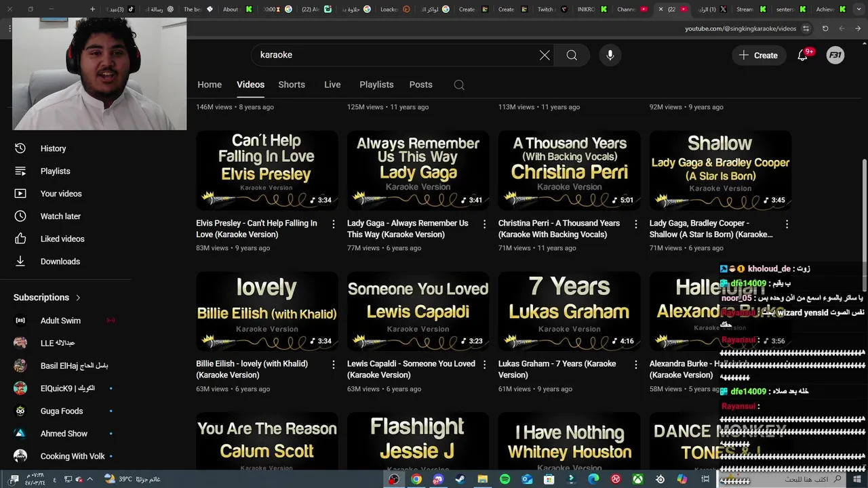Show hidden system tray icons
868x488 pixels.
[x=90, y=479]
